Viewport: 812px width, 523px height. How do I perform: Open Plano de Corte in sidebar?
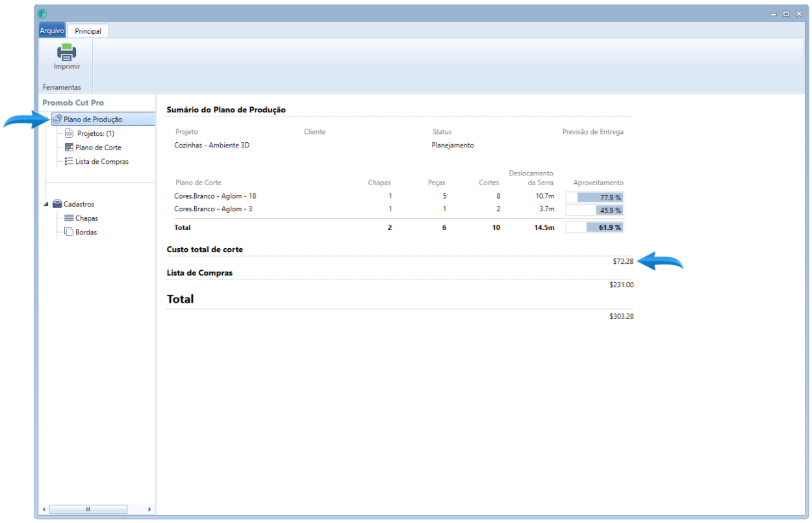tap(98, 147)
